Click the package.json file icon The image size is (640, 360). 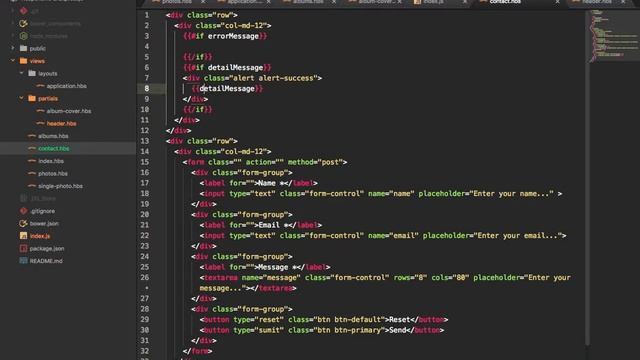(x=24, y=249)
